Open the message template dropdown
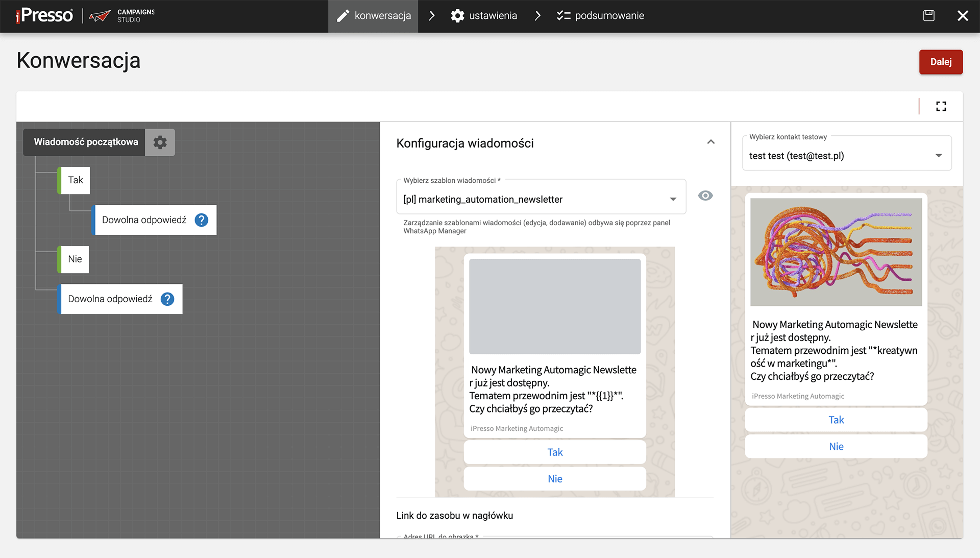The image size is (980, 558). [x=541, y=199]
